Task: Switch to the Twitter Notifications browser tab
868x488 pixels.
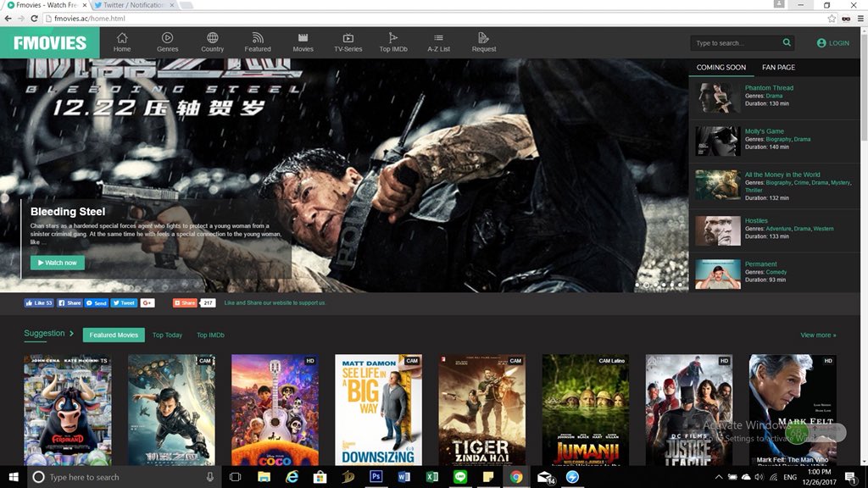Action: [x=133, y=5]
